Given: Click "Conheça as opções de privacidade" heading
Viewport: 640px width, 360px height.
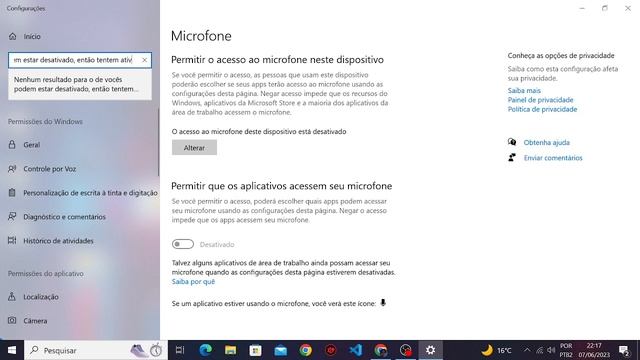Looking at the screenshot, I should 561,56.
